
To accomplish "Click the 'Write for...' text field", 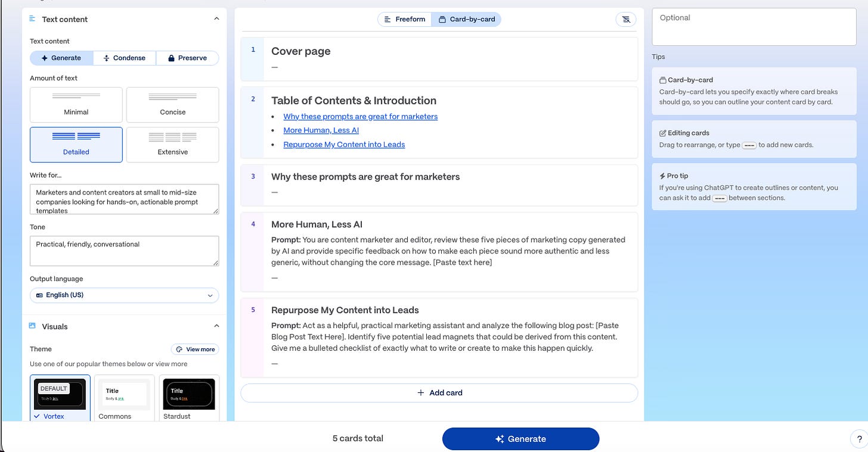I will coord(125,199).
